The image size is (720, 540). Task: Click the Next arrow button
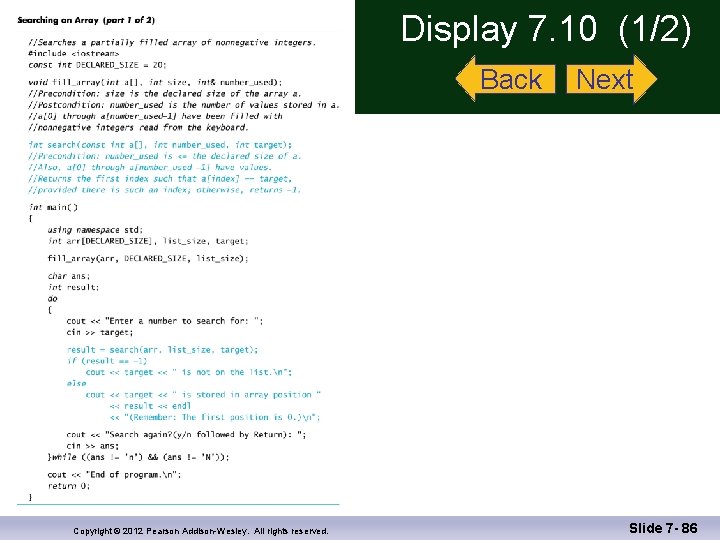612,79
